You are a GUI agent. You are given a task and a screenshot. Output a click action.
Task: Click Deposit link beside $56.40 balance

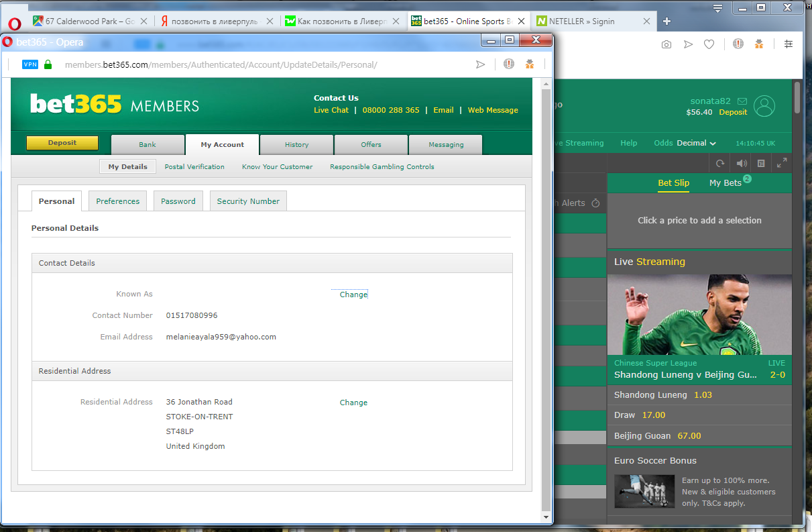click(x=733, y=112)
